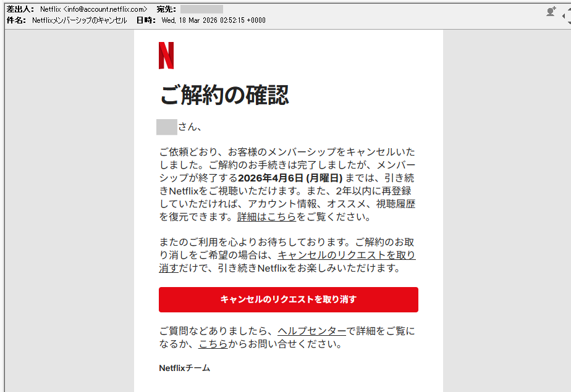Click the 件名 header label

pos(16,20)
